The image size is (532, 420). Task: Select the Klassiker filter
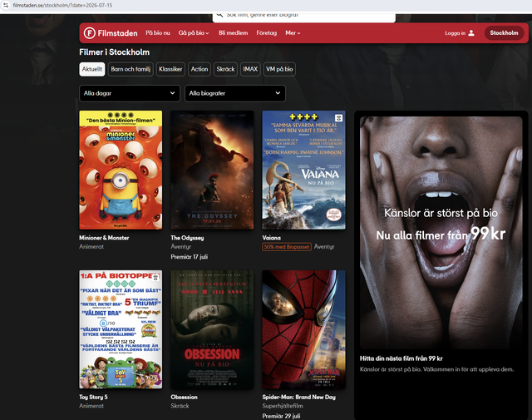click(x=170, y=69)
